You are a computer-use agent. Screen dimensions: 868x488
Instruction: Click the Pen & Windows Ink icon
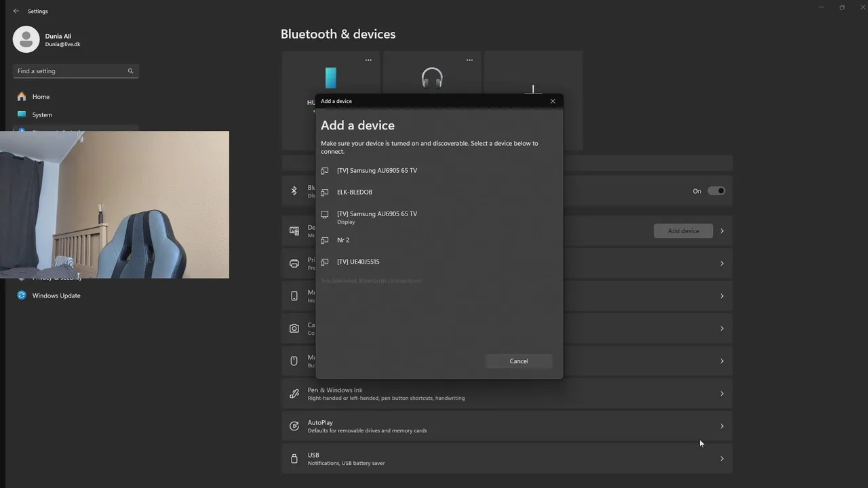tap(294, 394)
